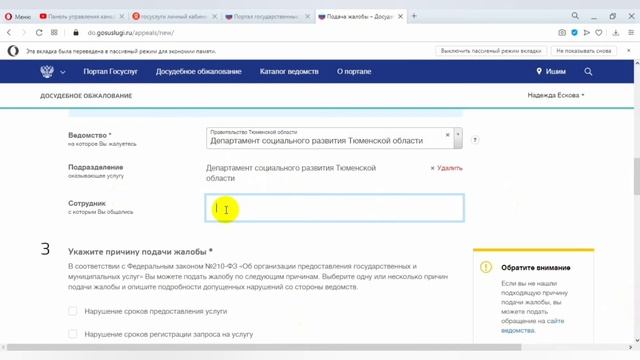Take a page snapshot with camera icon
Image resolution: width=640 pixels, height=360 pixels.
pyautogui.click(x=562, y=33)
